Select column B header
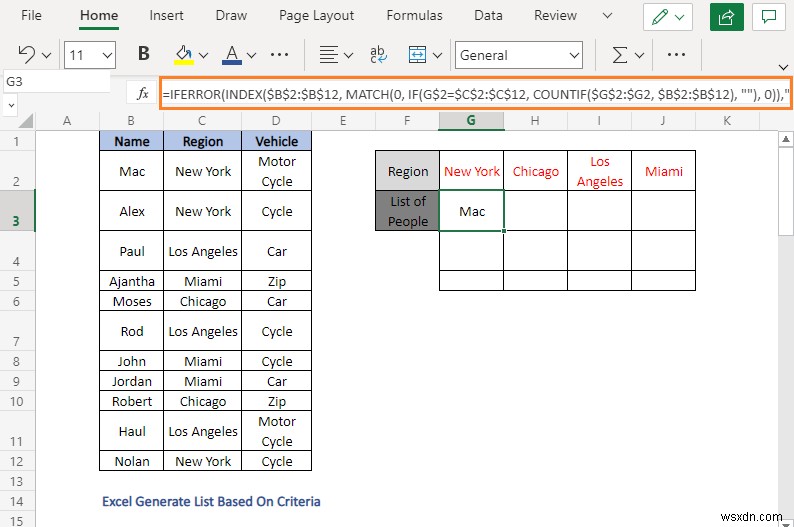This screenshot has width=794, height=527. pos(131,120)
